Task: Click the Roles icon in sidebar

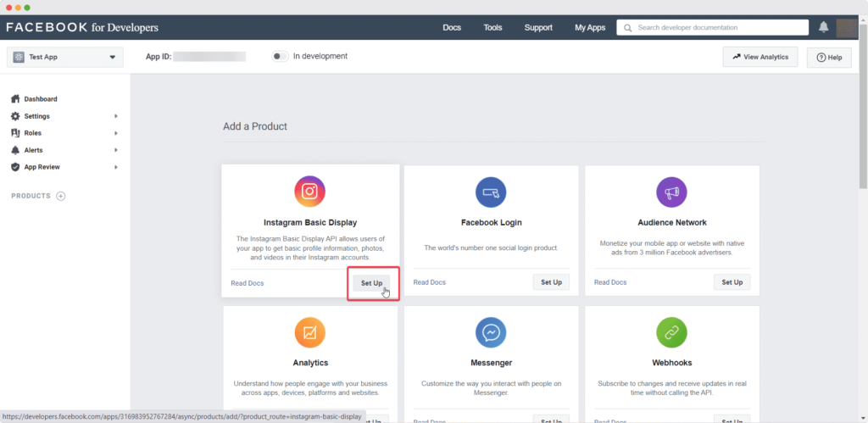Action: click(x=15, y=133)
